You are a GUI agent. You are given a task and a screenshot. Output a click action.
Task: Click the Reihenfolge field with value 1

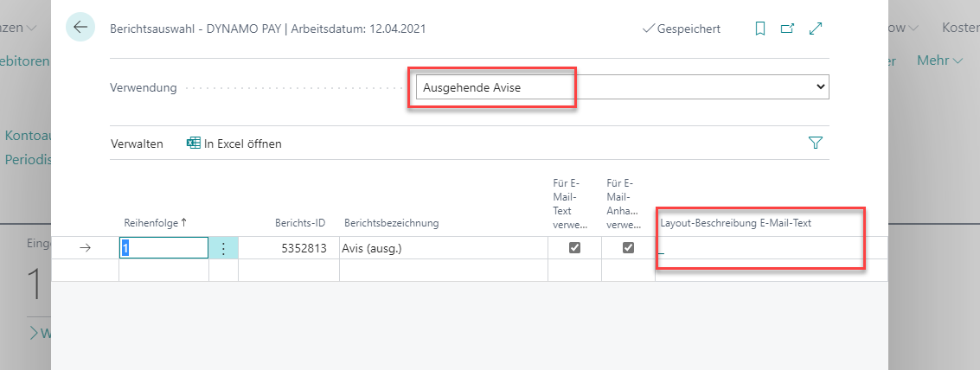163,248
